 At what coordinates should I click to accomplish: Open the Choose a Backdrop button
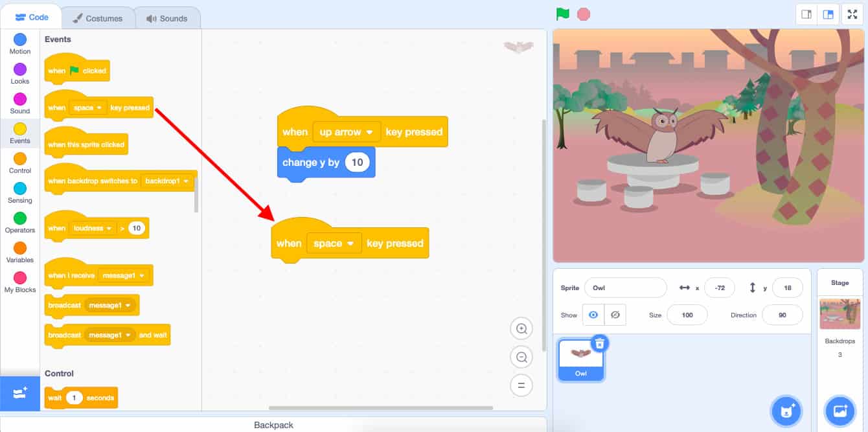840,411
